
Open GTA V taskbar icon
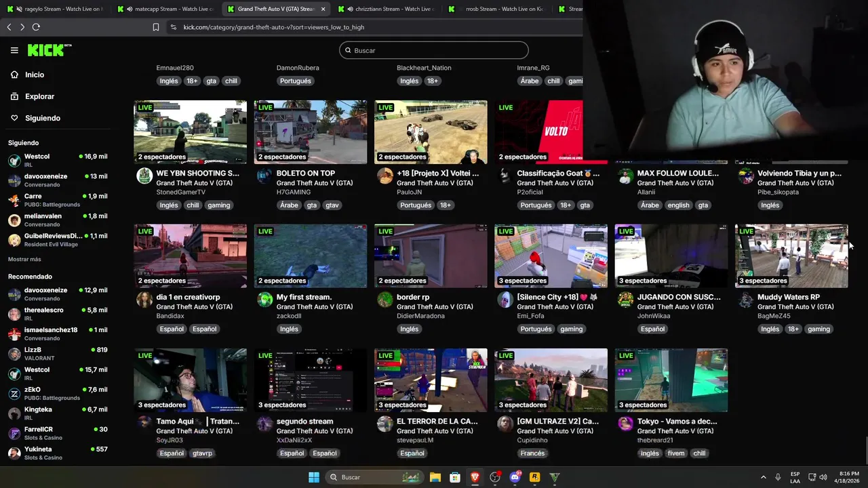(x=554, y=477)
